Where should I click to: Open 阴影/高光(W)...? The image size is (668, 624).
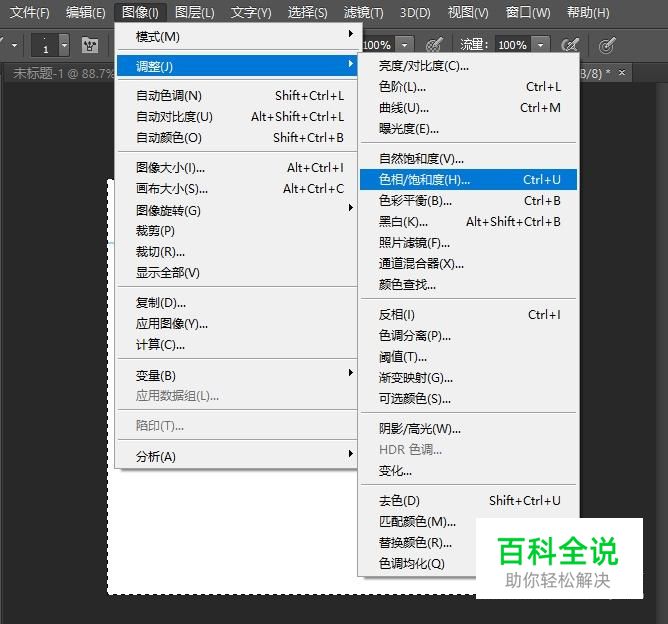point(468,428)
